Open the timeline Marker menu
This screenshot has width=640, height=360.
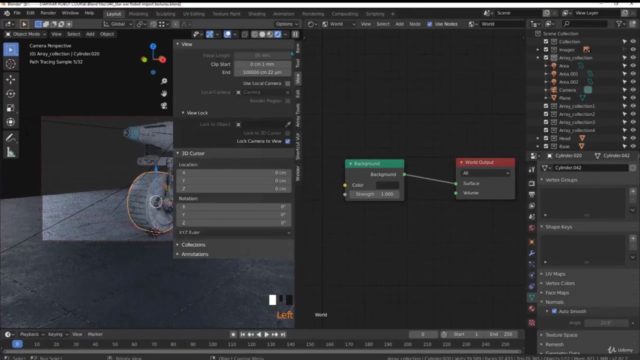[95, 334]
